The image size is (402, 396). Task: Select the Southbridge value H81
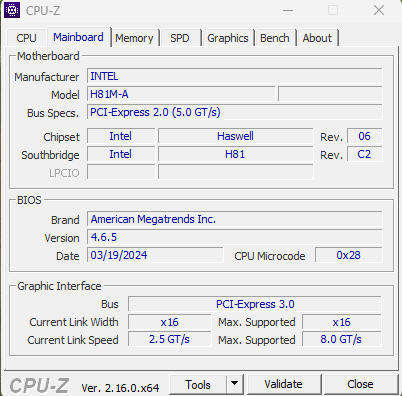point(236,154)
